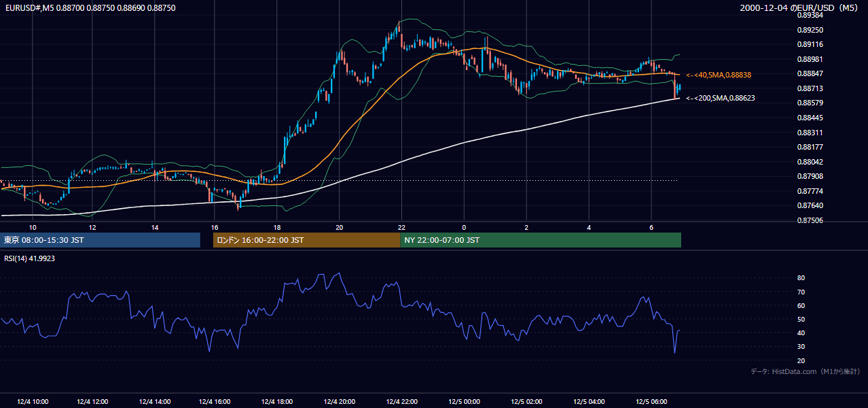Click the 12/4 12:00 time axis label
The width and height of the screenshot is (868, 408).
pos(93,402)
